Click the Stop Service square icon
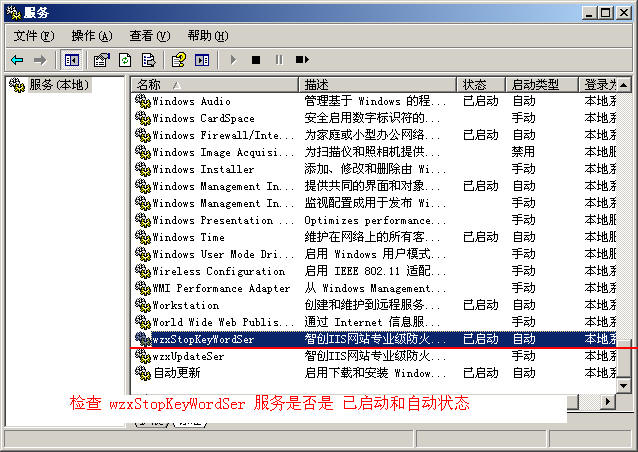The height and width of the screenshot is (452, 638). click(256, 60)
